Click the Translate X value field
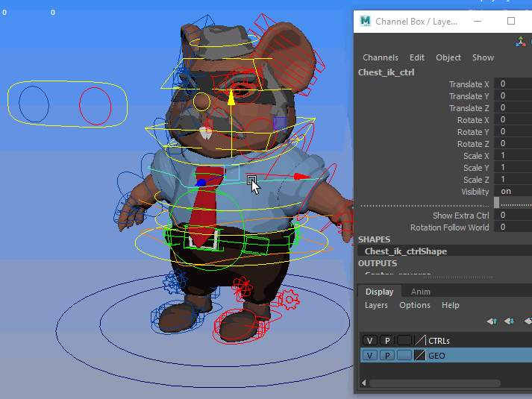Screen dimensions: 532x399 (x=513, y=84)
